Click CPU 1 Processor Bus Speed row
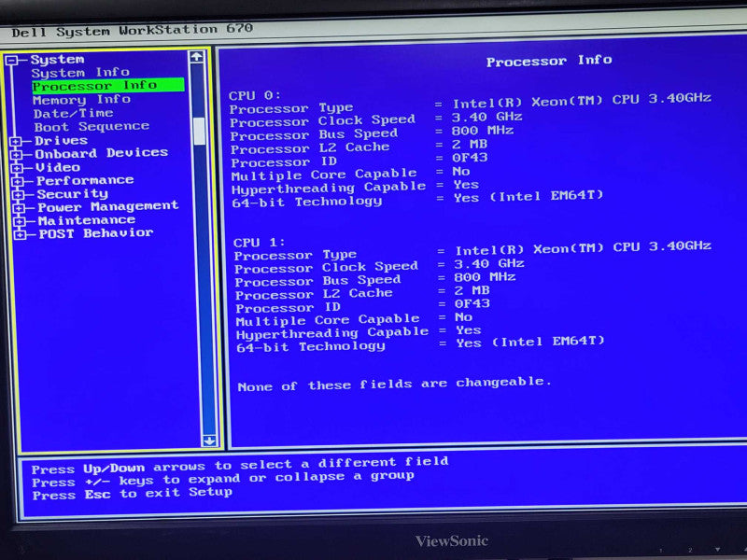 pos(375,279)
